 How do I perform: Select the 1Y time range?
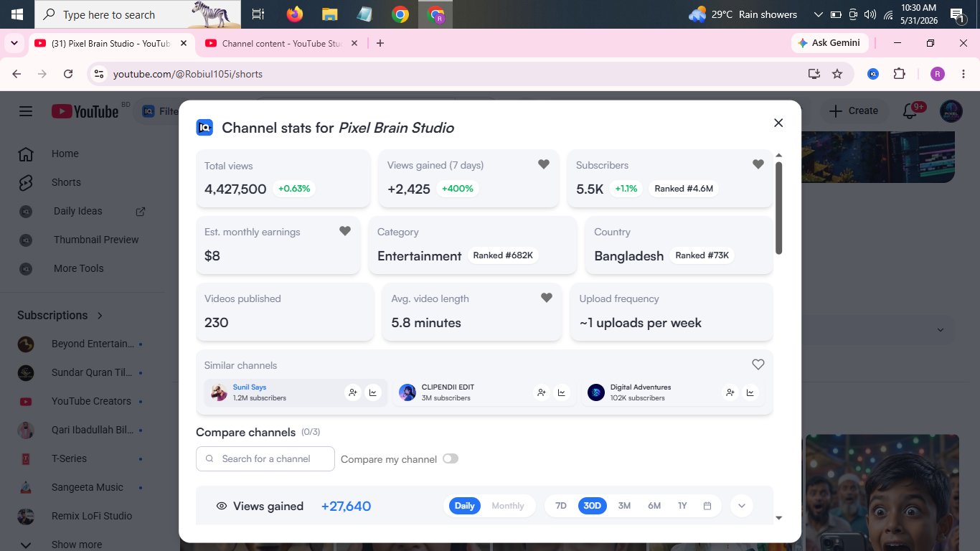[x=682, y=506]
